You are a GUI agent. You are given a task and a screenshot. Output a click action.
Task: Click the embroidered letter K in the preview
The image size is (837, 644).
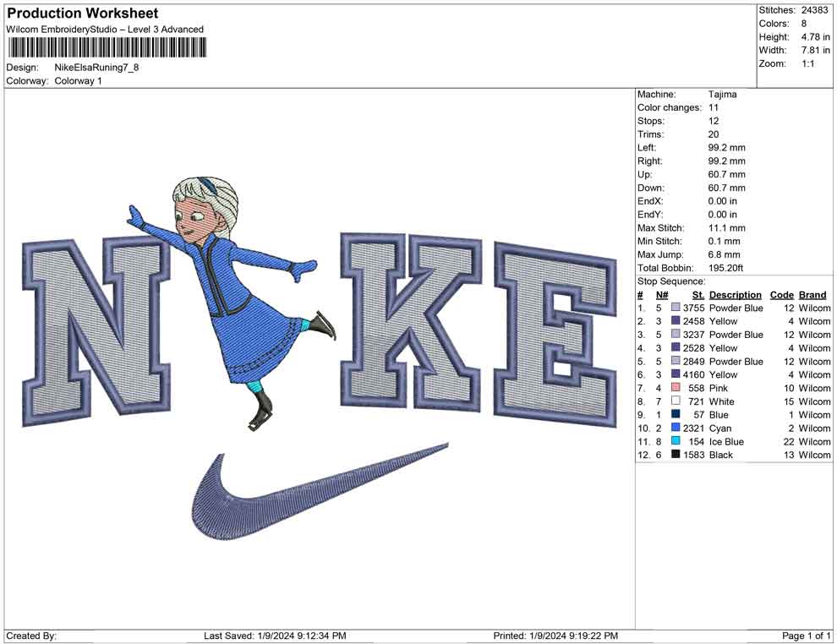[410, 322]
